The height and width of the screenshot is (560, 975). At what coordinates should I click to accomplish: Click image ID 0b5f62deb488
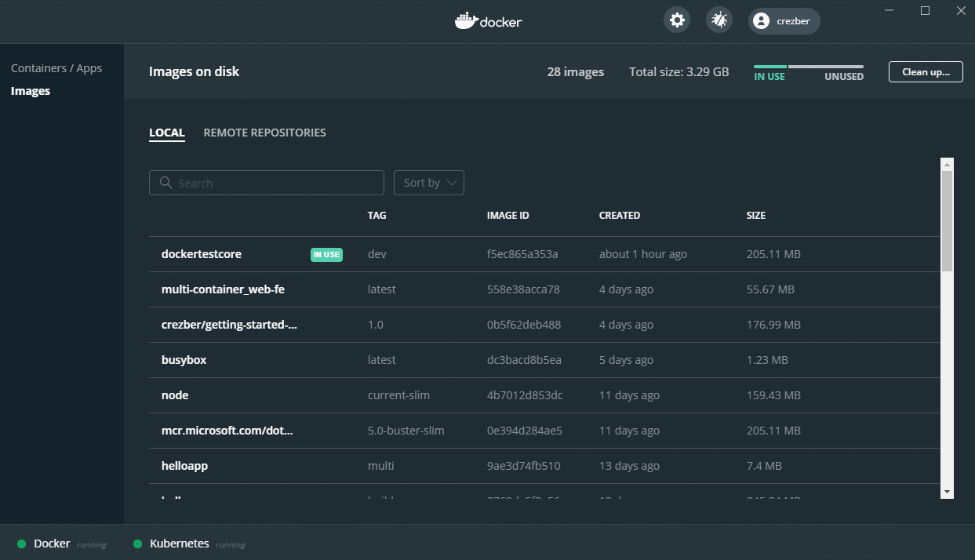(524, 325)
